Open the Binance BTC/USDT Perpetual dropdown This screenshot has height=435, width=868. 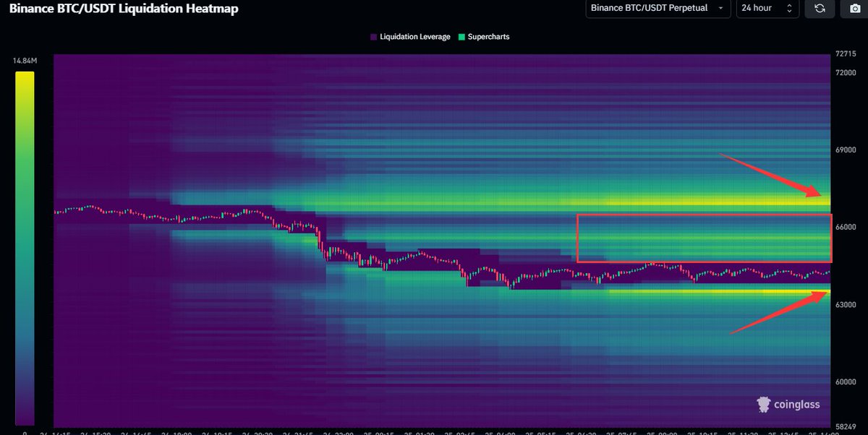point(658,8)
